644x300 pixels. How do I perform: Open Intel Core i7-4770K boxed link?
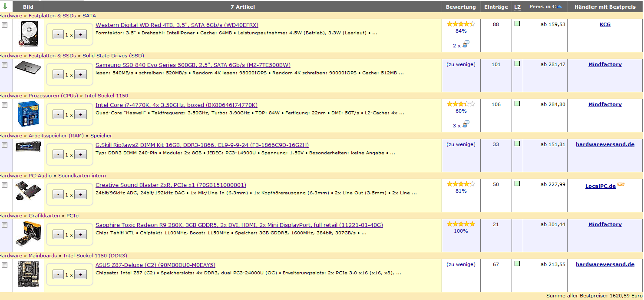[176, 105]
